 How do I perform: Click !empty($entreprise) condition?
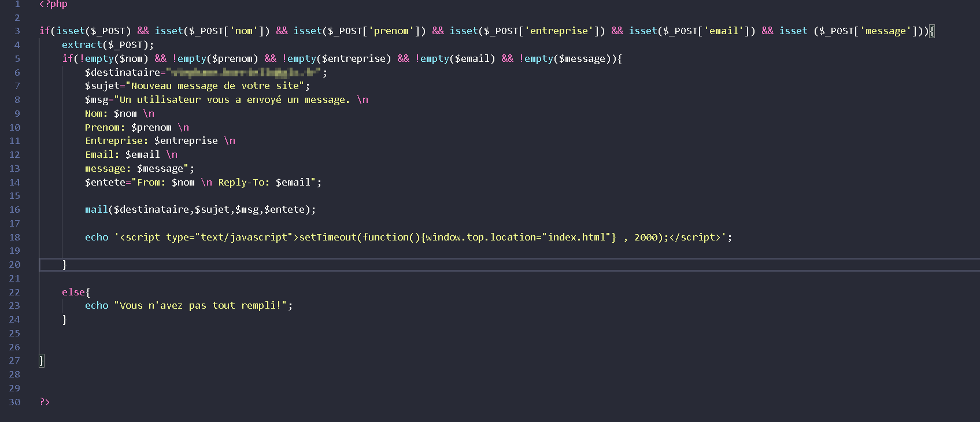[x=336, y=59]
